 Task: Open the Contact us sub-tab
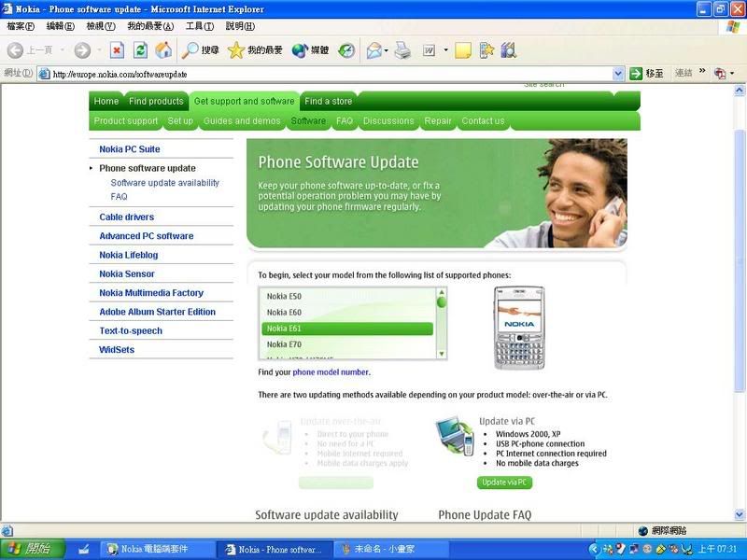pos(483,121)
